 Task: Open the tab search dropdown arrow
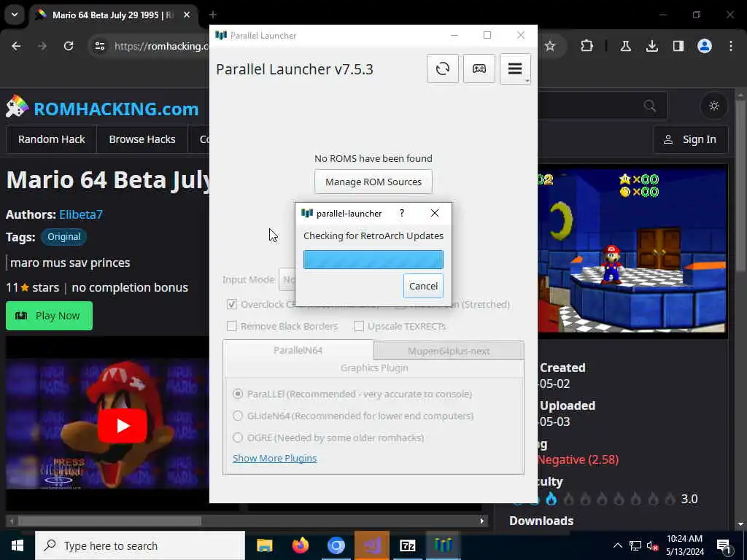[x=15, y=15]
